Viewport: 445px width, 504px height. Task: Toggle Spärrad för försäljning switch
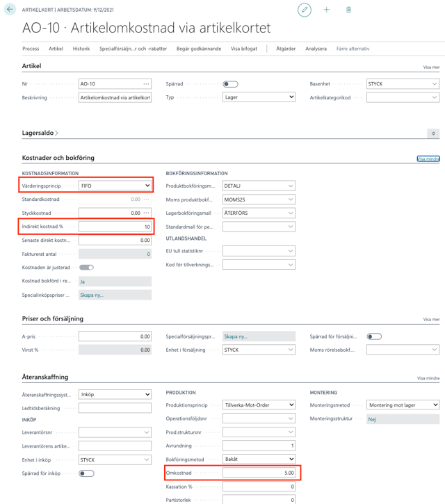[374, 336]
